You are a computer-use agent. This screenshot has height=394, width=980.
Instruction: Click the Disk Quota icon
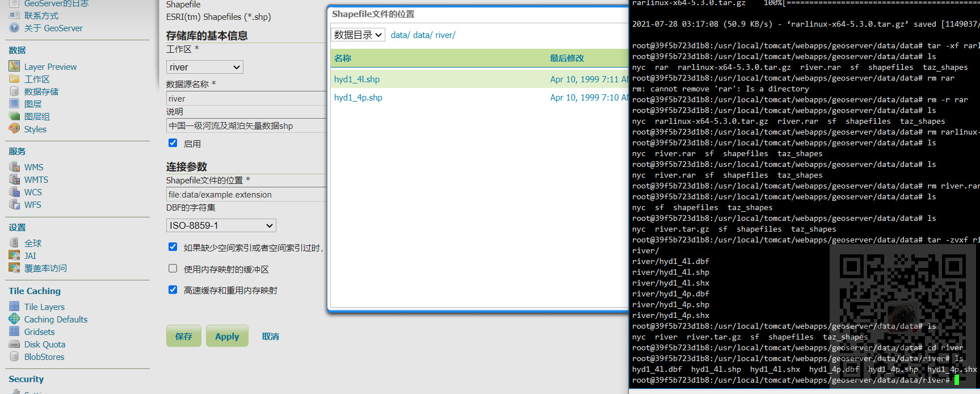pos(14,344)
